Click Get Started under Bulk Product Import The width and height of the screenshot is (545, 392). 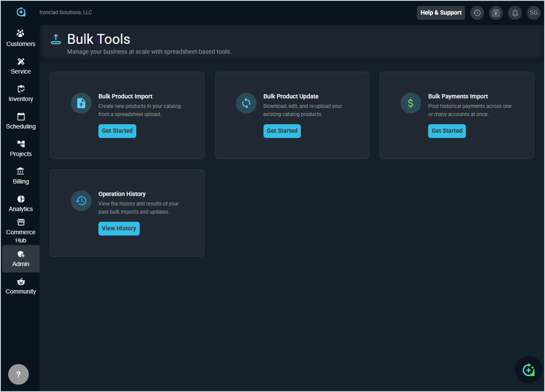117,131
